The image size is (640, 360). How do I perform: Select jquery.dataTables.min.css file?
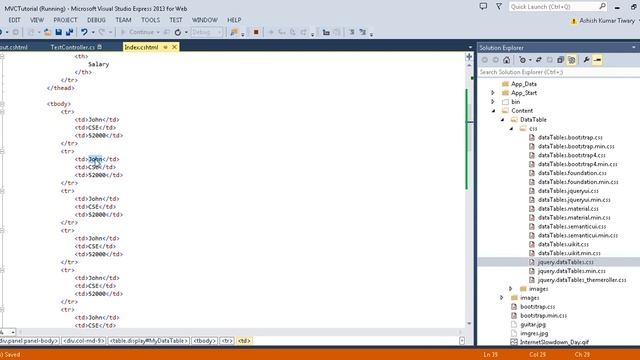pyautogui.click(x=571, y=271)
